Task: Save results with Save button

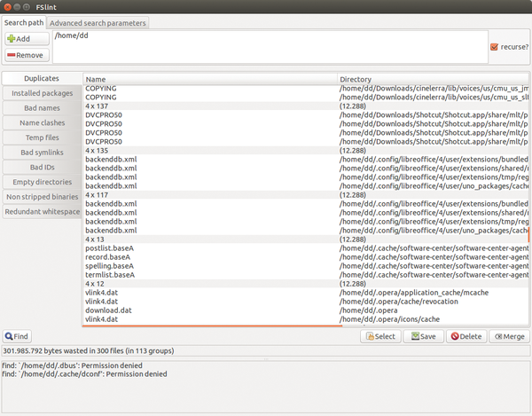Action: (423, 336)
